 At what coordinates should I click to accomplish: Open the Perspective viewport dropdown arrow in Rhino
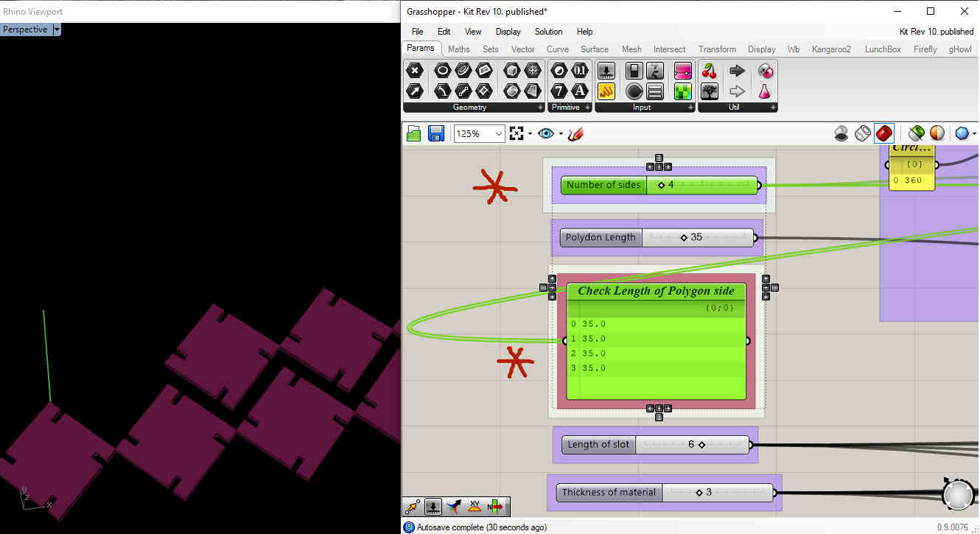(57, 29)
